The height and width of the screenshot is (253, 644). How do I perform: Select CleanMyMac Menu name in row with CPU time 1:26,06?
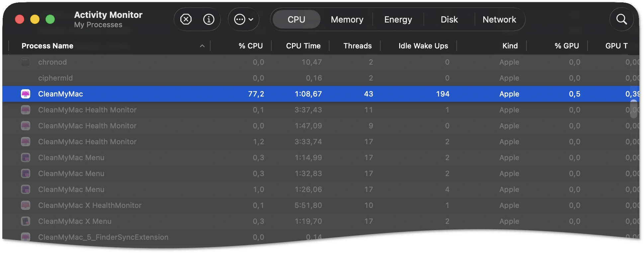pos(71,189)
